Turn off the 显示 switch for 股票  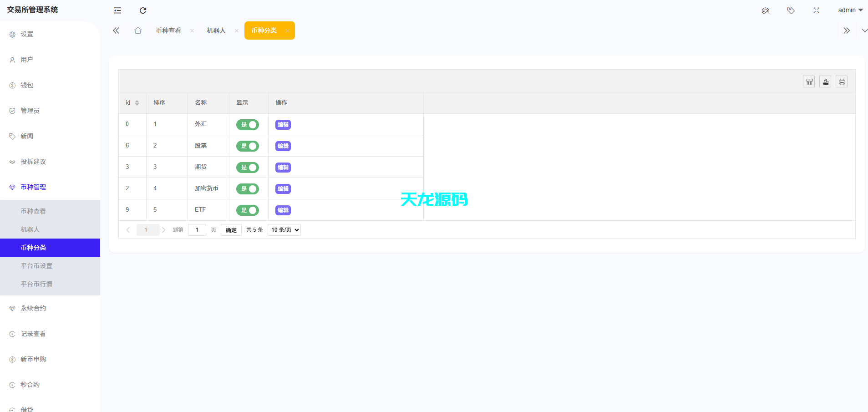tap(248, 146)
